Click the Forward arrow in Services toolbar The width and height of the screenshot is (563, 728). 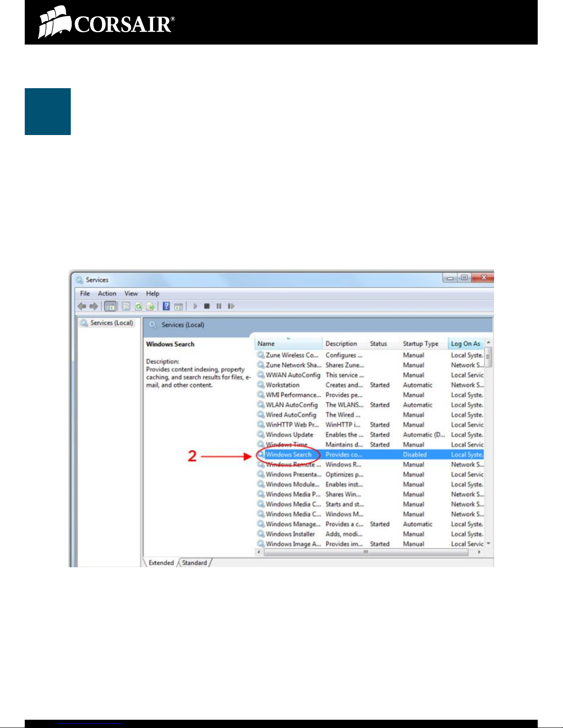coord(94,306)
